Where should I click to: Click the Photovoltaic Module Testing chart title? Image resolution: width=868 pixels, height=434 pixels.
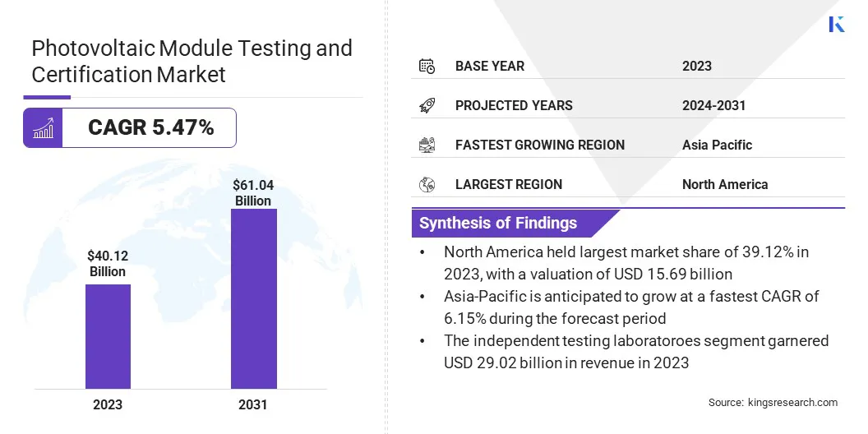(192, 61)
